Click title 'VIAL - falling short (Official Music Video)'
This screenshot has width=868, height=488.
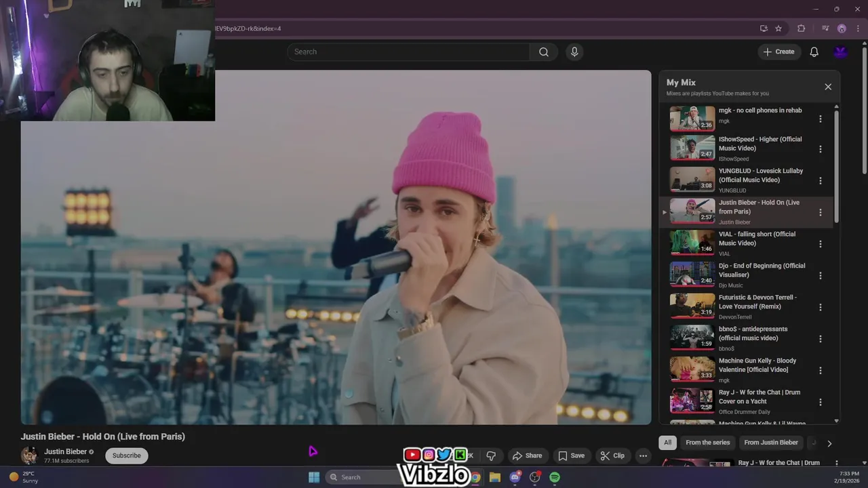coord(757,239)
